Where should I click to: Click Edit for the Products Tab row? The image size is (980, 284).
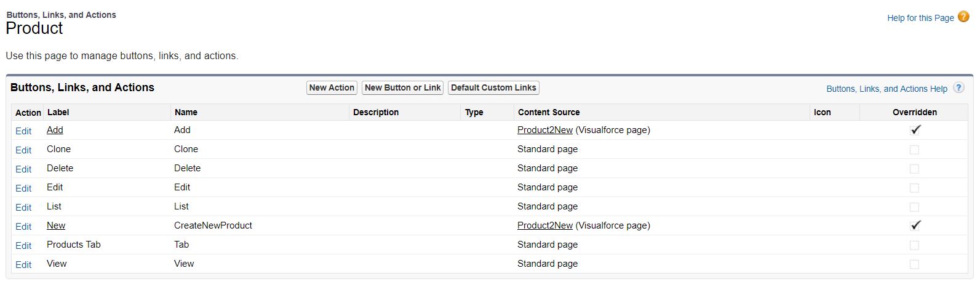(x=23, y=246)
